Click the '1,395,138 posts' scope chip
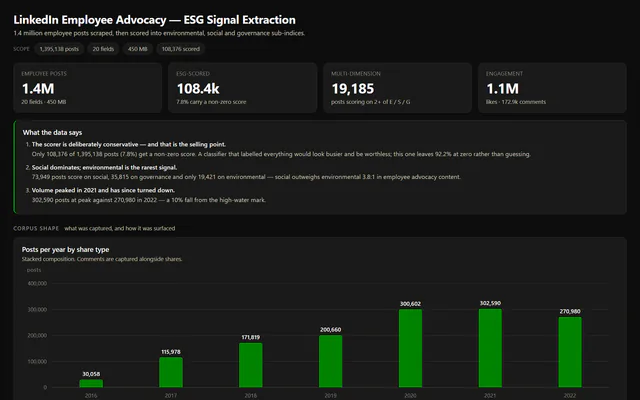 59,49
